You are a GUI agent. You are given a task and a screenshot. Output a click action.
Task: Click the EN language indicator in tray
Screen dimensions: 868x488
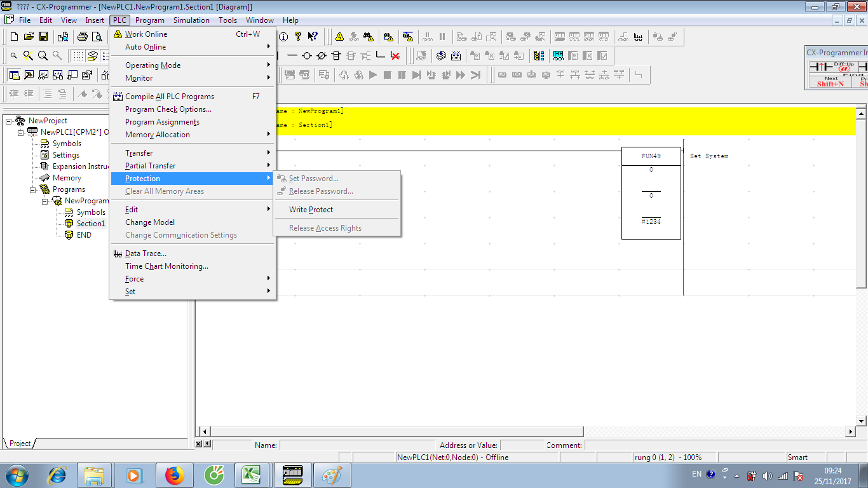point(696,474)
